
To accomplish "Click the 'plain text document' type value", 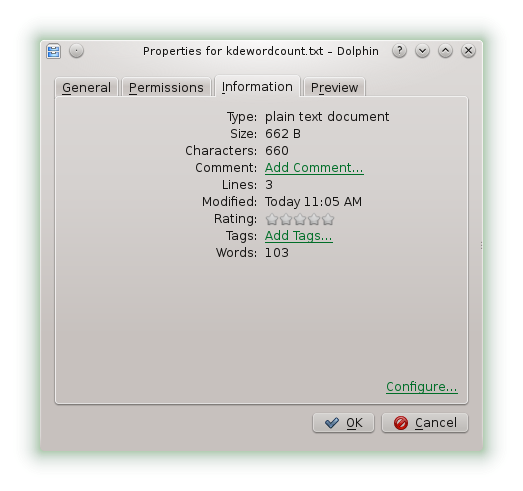I will point(327,117).
